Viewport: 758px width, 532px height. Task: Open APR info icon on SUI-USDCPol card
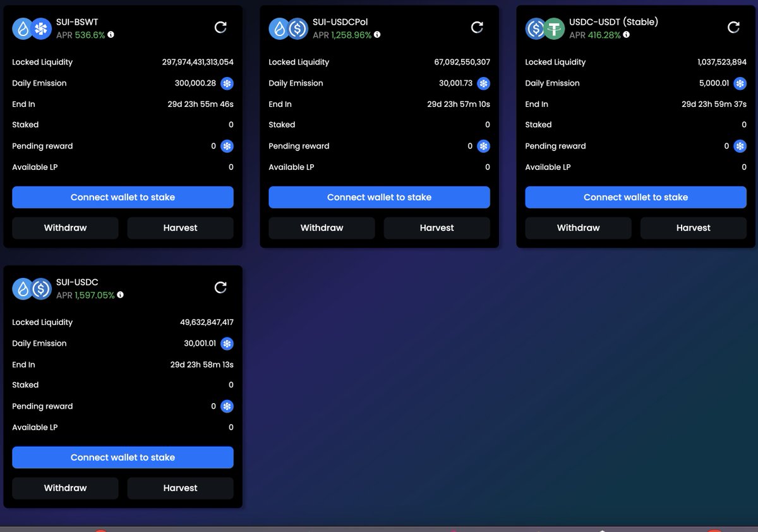[x=377, y=35]
